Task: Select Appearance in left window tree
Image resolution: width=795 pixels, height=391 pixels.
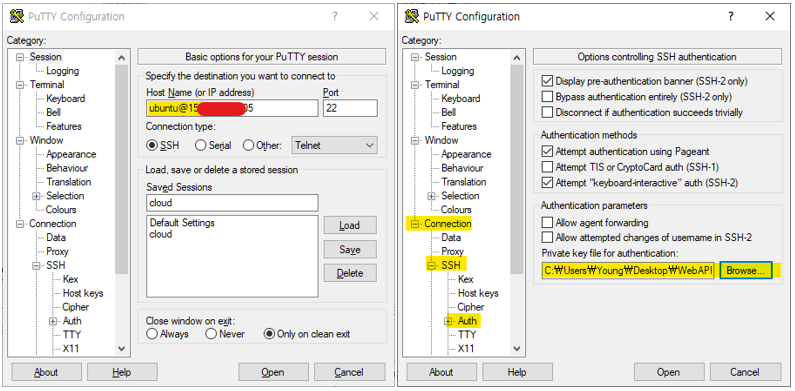Action: 71,154
